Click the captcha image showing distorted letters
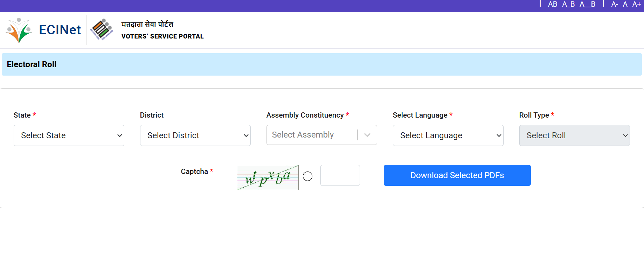Viewport: 644px width, 273px height. click(268, 177)
